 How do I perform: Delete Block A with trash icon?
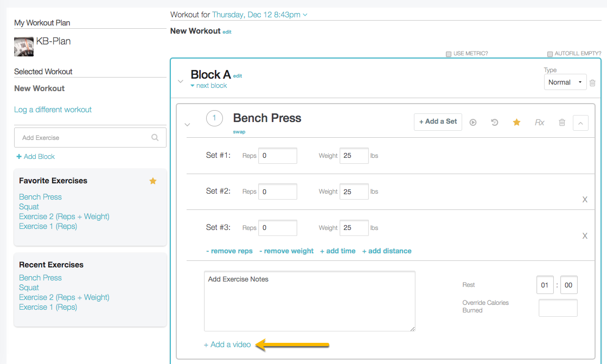pos(592,83)
